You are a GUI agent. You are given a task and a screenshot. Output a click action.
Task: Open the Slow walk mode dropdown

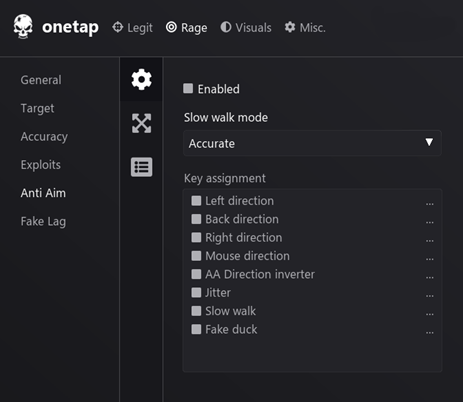[x=312, y=143]
